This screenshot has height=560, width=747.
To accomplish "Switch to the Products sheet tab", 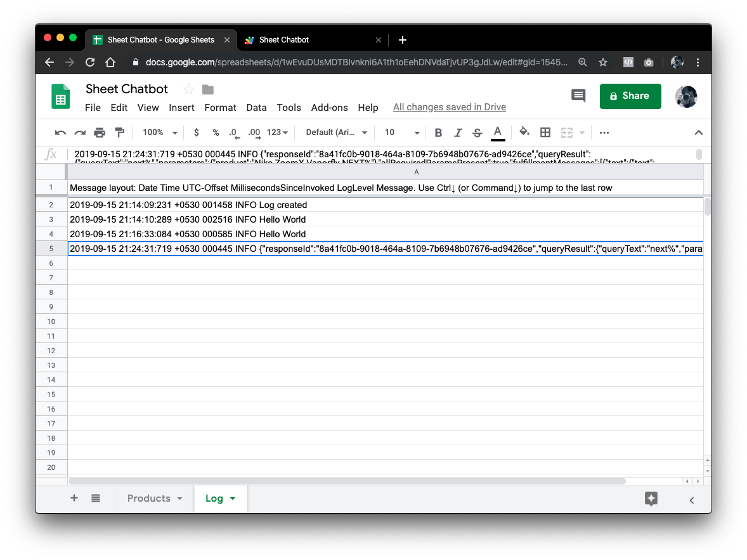I will (x=148, y=498).
